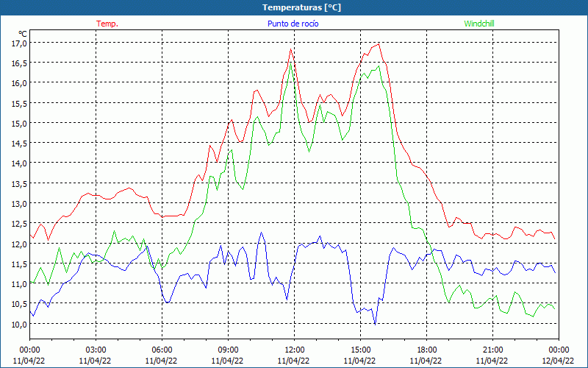Click the 13,0 y-axis value
Image resolution: width=588 pixels, height=368 pixels.
[x=19, y=204]
